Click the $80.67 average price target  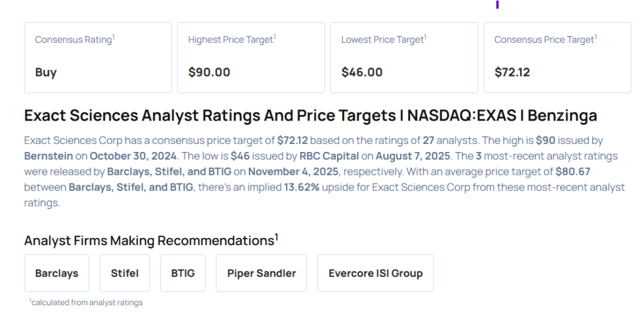tap(572, 171)
